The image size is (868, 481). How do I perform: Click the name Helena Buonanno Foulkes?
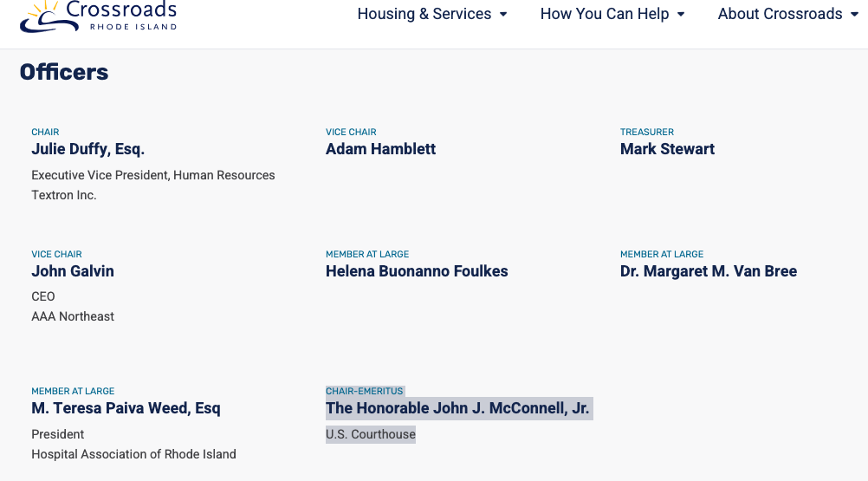417,271
